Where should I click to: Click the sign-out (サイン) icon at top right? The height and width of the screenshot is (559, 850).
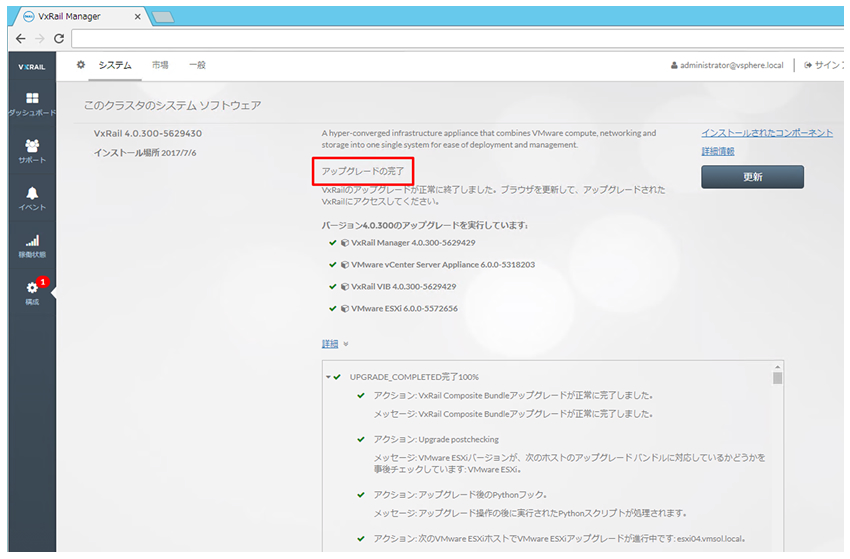click(808, 65)
